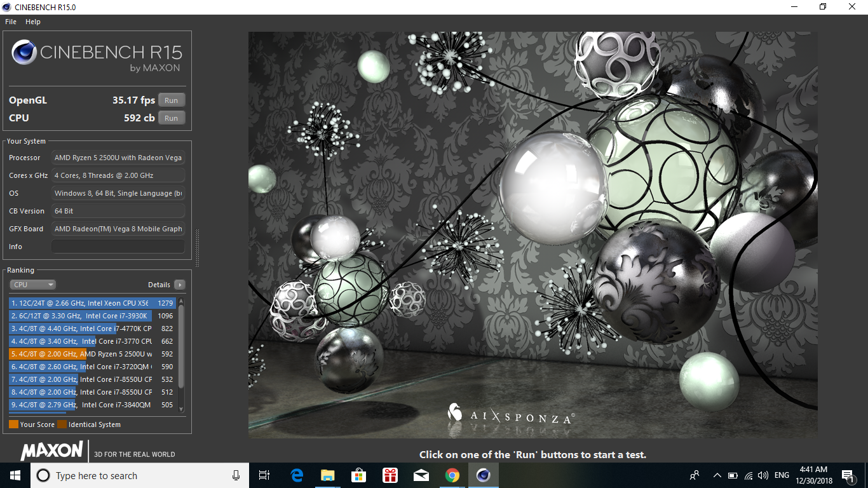Open the Windows Start menu
Viewport: 868px width, 488px height.
15,475
